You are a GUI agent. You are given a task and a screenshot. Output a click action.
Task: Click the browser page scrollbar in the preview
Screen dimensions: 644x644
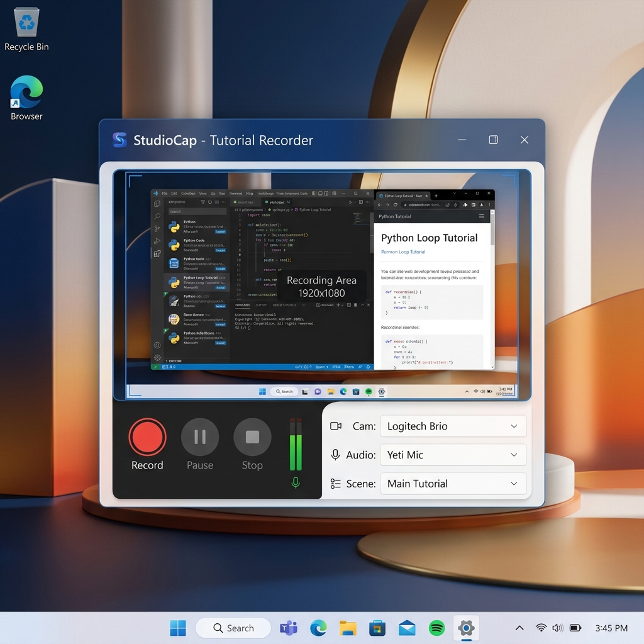coord(492,228)
